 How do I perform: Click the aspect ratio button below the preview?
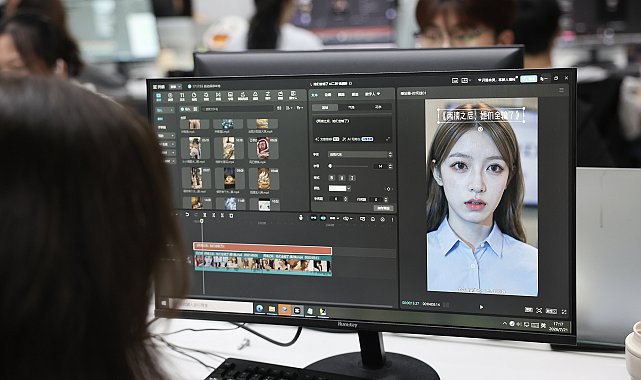(551, 311)
